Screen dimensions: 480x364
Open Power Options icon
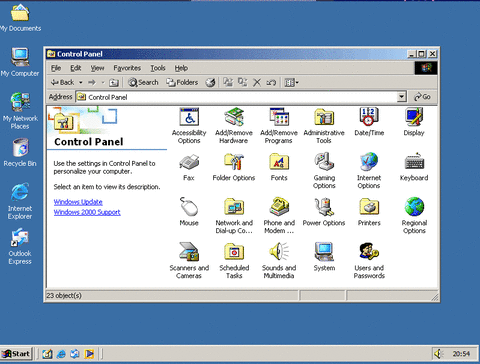324,212
